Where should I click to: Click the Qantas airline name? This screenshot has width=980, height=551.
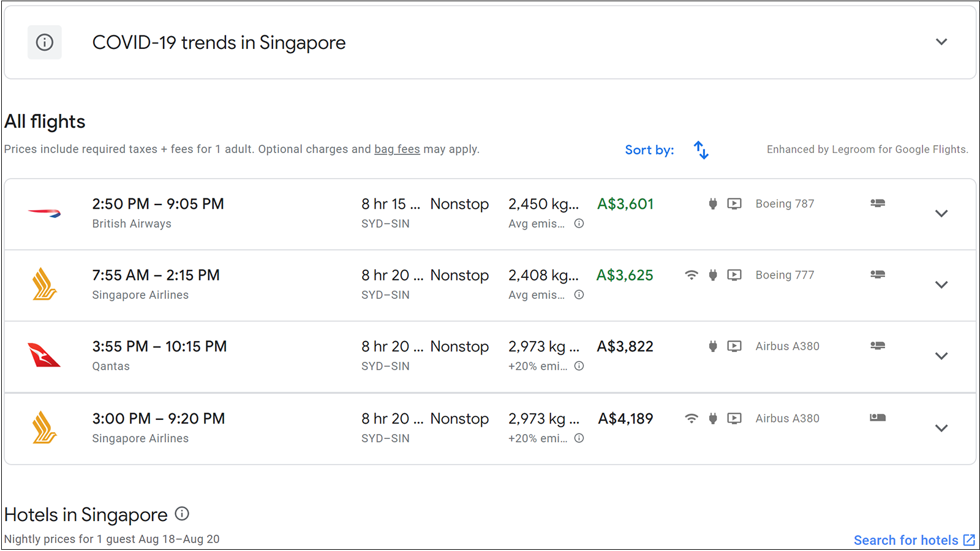tap(111, 366)
